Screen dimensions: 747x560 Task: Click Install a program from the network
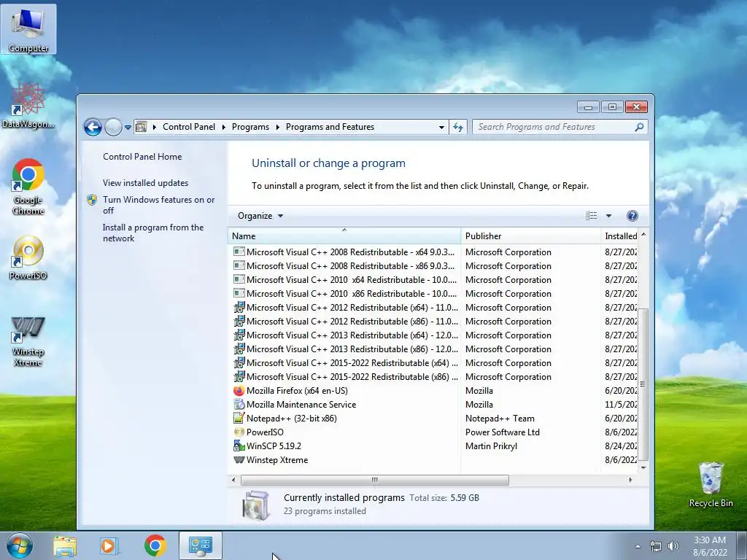pyautogui.click(x=153, y=233)
